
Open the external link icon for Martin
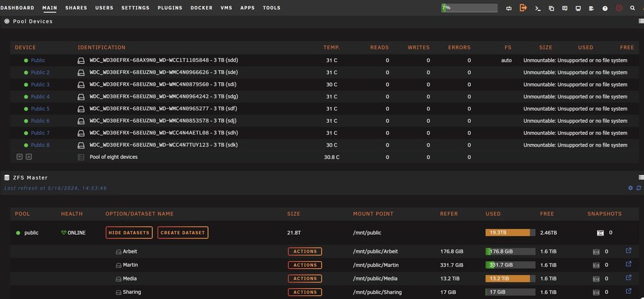click(x=629, y=264)
